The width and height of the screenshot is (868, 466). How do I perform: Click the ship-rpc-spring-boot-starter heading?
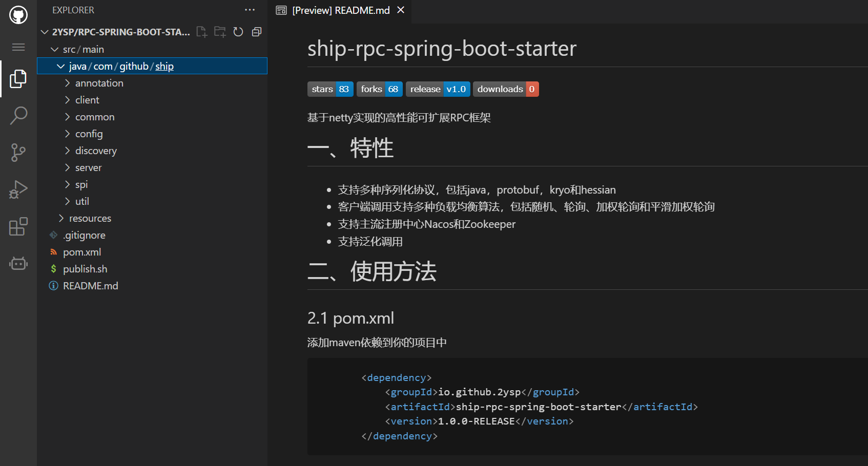click(442, 49)
